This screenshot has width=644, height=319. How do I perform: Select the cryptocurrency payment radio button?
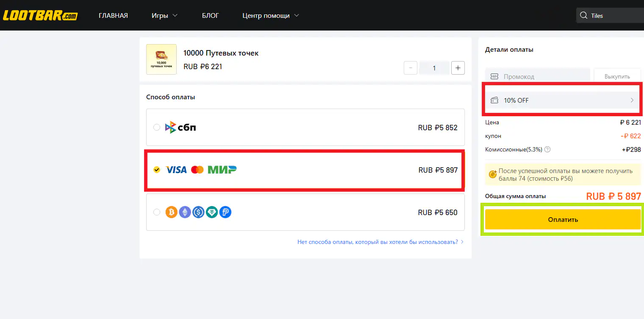(x=157, y=212)
